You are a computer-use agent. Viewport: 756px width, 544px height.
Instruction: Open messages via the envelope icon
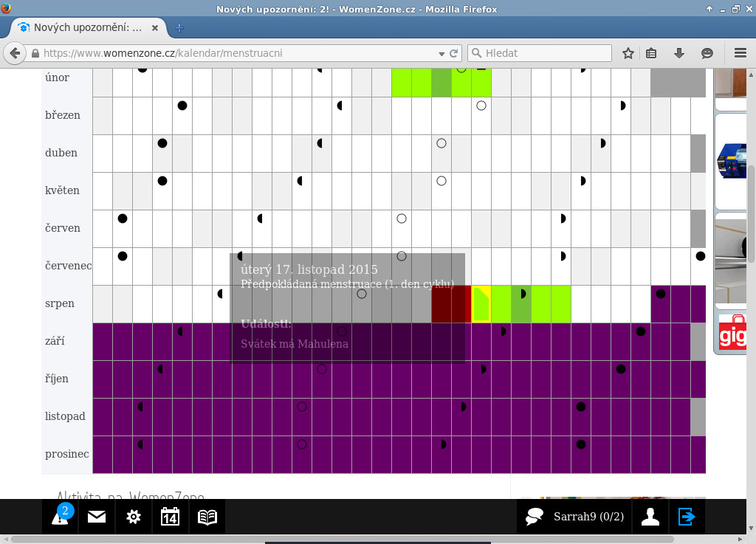tap(97, 517)
